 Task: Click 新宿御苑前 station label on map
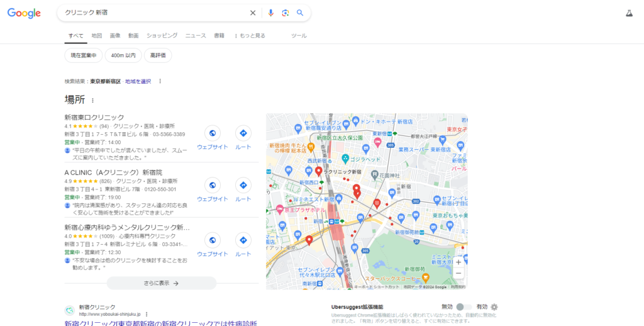point(407,232)
